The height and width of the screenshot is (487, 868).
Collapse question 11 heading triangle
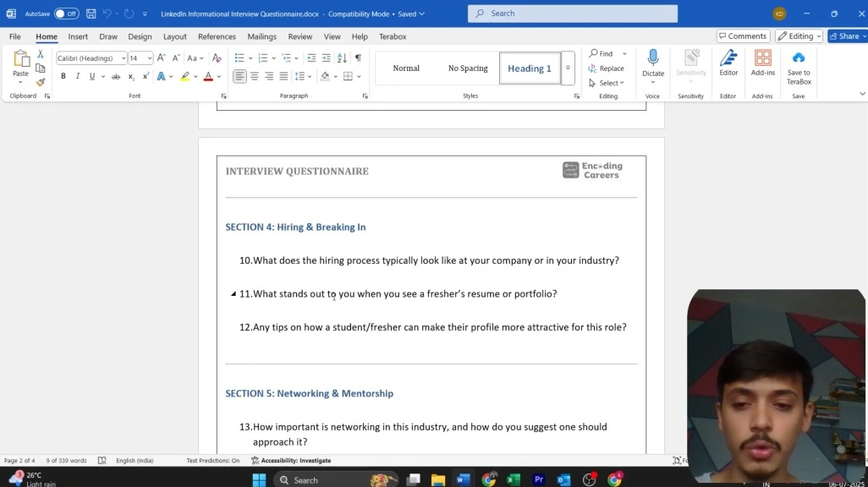[x=233, y=294]
